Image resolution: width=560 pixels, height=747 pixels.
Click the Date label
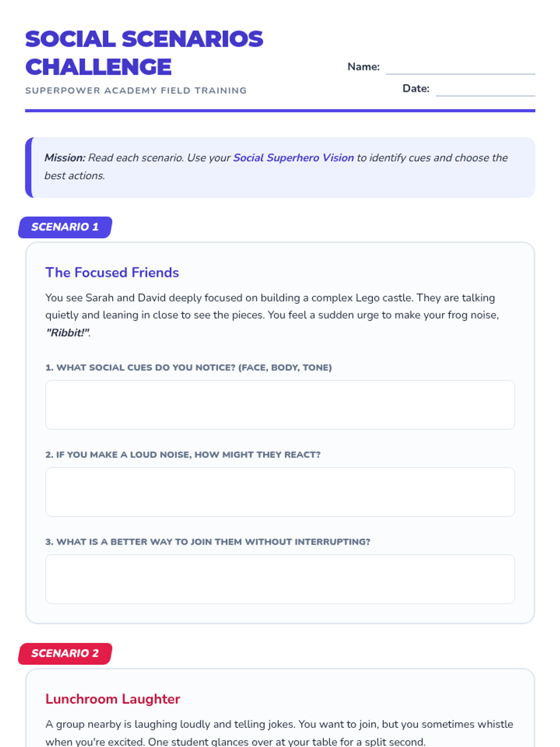416,89
